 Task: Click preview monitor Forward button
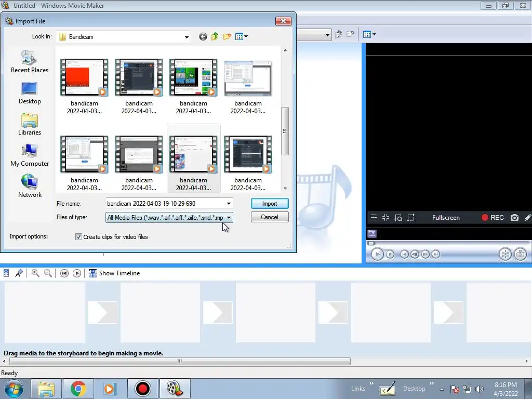[x=436, y=254]
